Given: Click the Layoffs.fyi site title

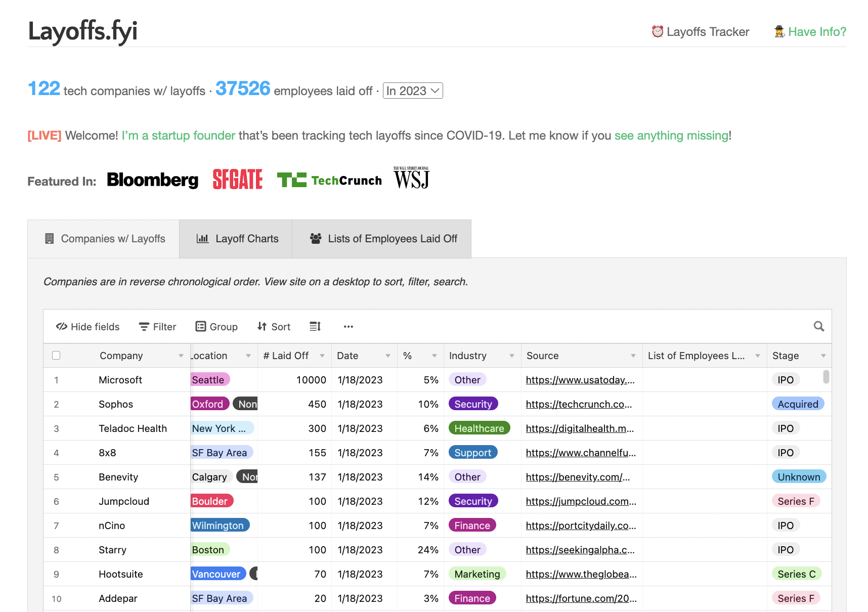Looking at the screenshot, I should pyautogui.click(x=82, y=31).
